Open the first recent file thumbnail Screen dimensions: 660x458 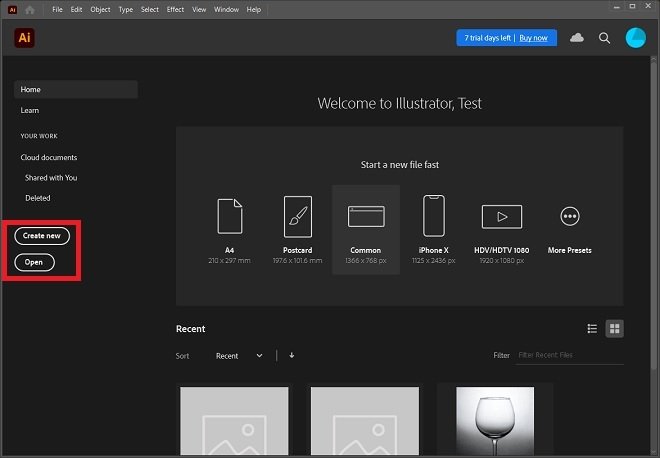tap(234, 421)
